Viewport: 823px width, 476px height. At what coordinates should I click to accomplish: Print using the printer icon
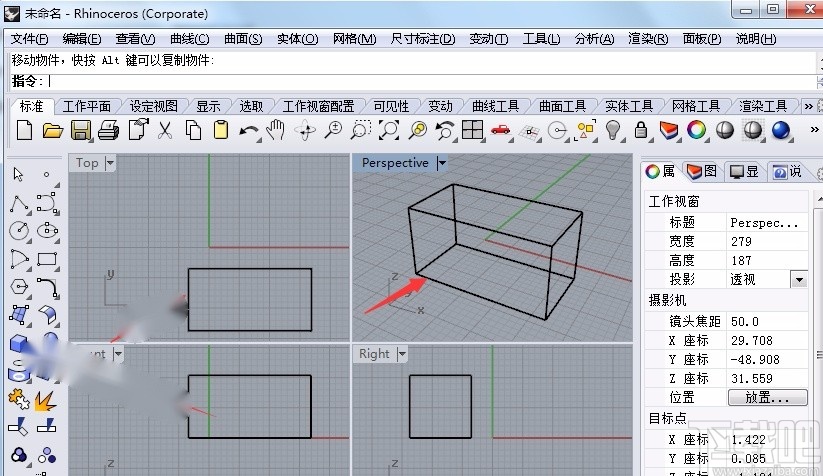point(109,130)
